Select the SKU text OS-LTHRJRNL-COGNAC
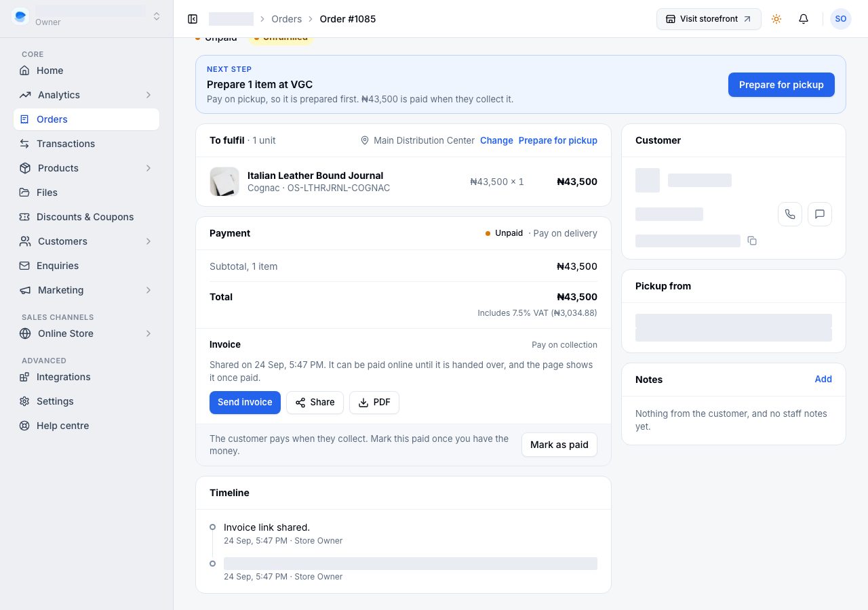The width and height of the screenshot is (868, 610). point(339,188)
